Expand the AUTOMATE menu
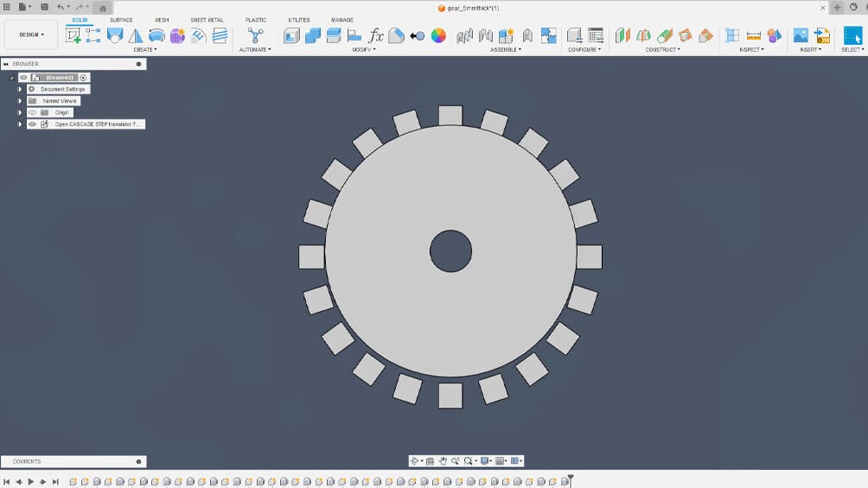This screenshot has width=868, height=488. (255, 50)
